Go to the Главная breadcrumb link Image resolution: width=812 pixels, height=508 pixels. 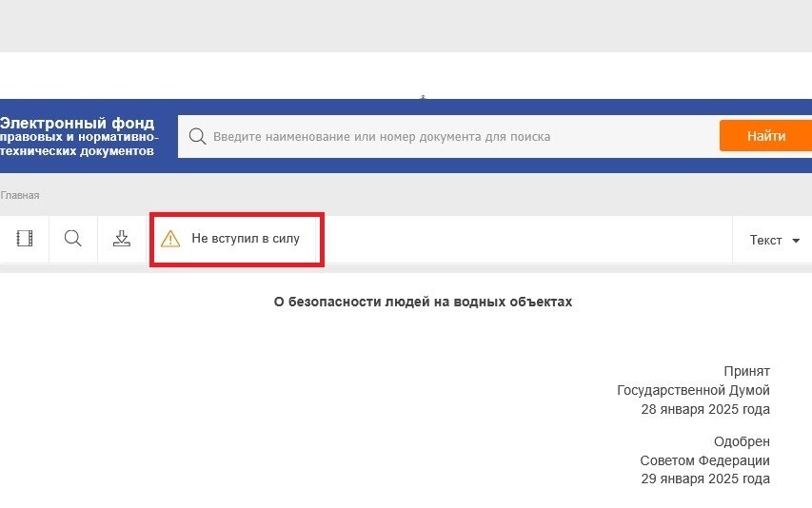click(x=20, y=195)
